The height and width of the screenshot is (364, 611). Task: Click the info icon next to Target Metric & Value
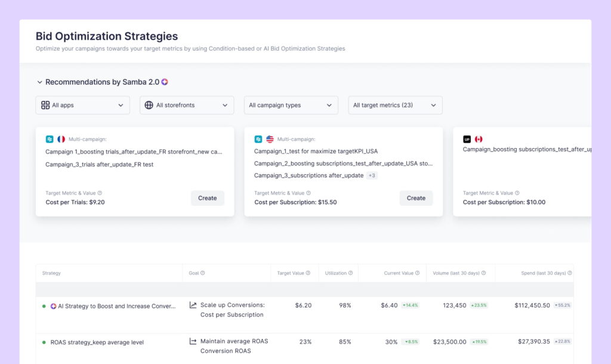pyautogui.click(x=99, y=193)
